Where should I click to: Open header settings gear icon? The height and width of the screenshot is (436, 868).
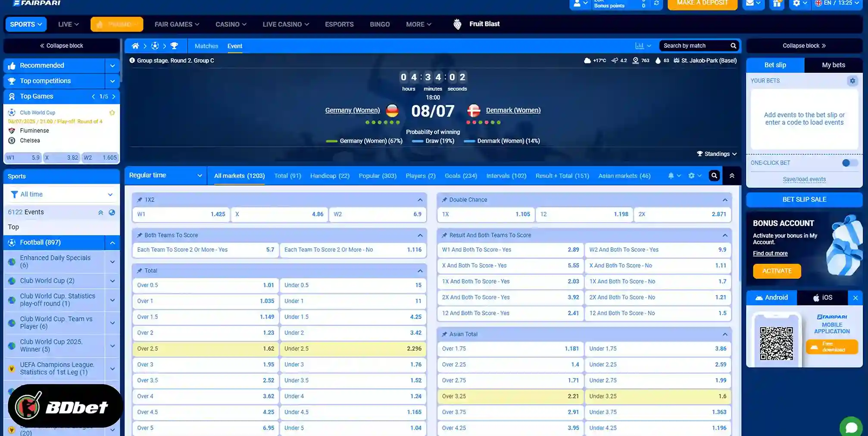pyautogui.click(x=800, y=3)
